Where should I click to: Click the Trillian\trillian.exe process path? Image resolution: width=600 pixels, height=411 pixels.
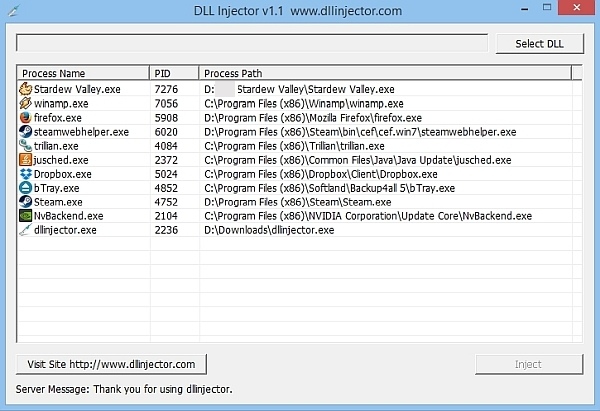pos(294,146)
